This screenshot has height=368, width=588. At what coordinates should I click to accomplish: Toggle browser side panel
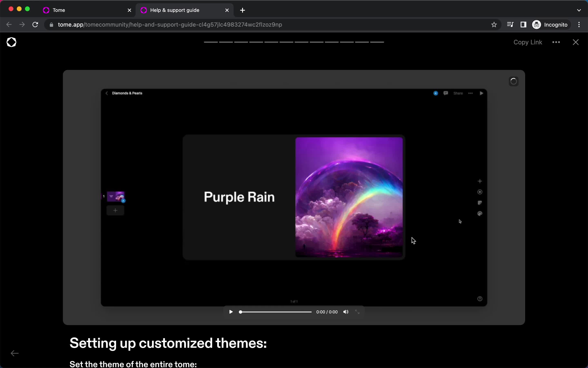(523, 25)
